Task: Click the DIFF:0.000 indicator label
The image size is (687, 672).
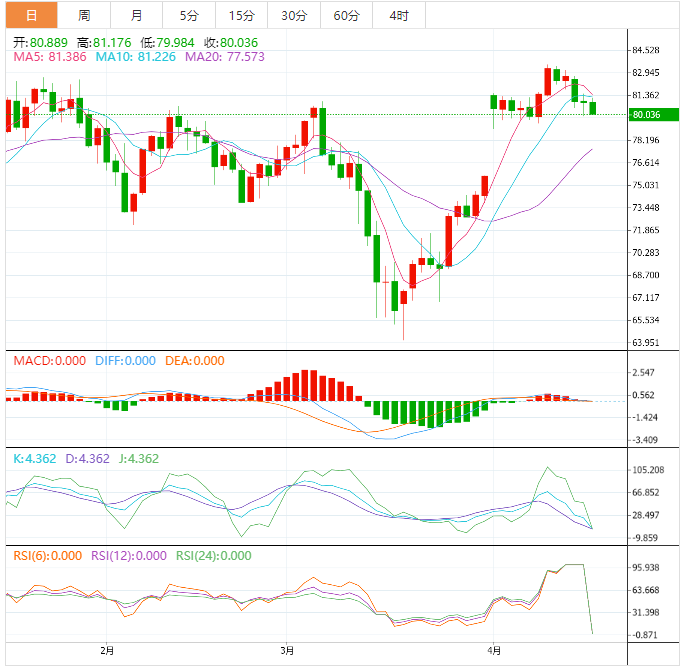Action: coord(125,361)
